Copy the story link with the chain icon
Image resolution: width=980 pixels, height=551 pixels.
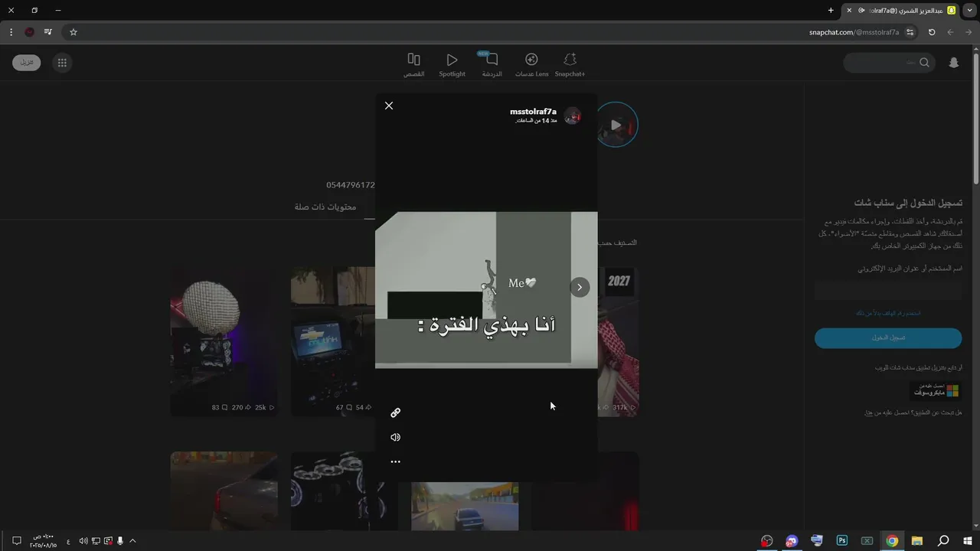(x=395, y=412)
